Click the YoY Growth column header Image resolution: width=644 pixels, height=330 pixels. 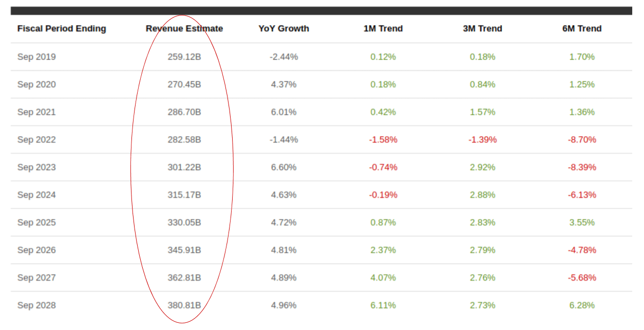click(x=283, y=29)
